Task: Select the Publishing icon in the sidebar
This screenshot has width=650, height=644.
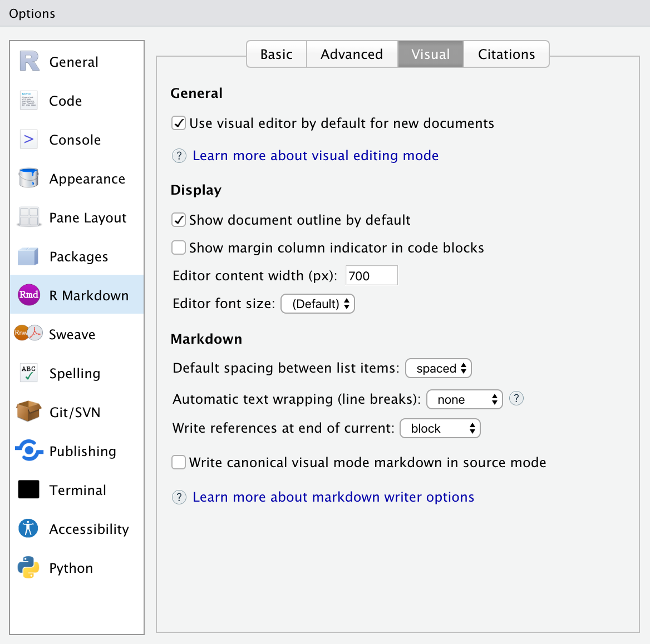Action: click(x=28, y=451)
